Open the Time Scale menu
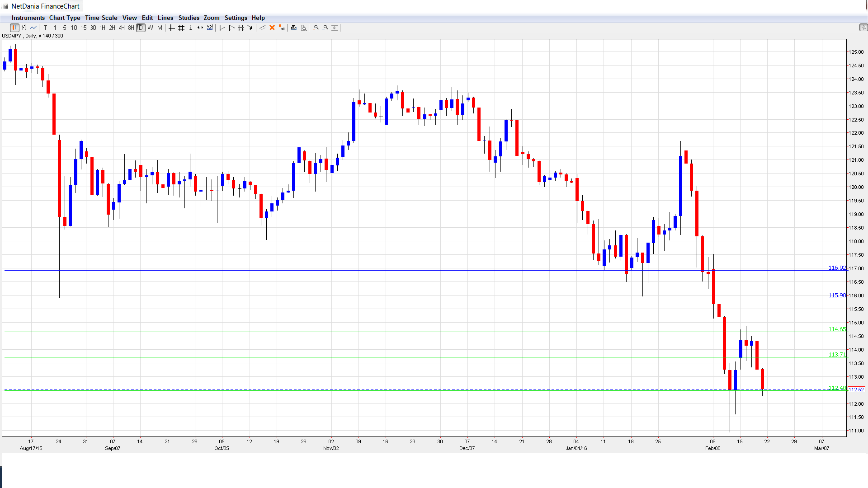The height and width of the screenshot is (488, 868). tap(101, 18)
